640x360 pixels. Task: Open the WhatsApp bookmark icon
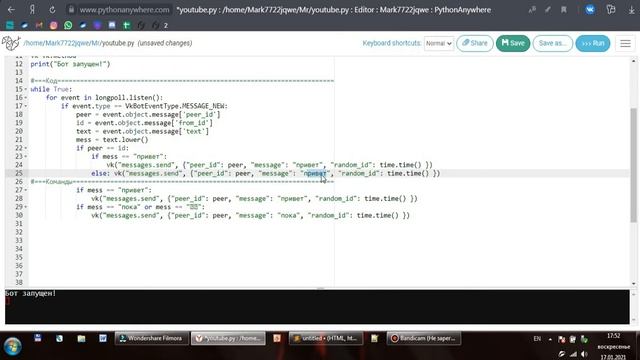pos(68,25)
